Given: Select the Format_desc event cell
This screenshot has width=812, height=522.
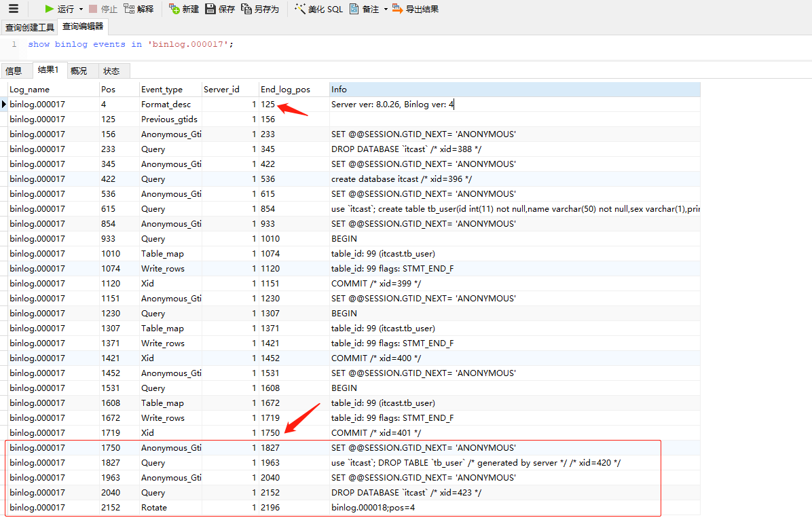Looking at the screenshot, I should 170,105.
